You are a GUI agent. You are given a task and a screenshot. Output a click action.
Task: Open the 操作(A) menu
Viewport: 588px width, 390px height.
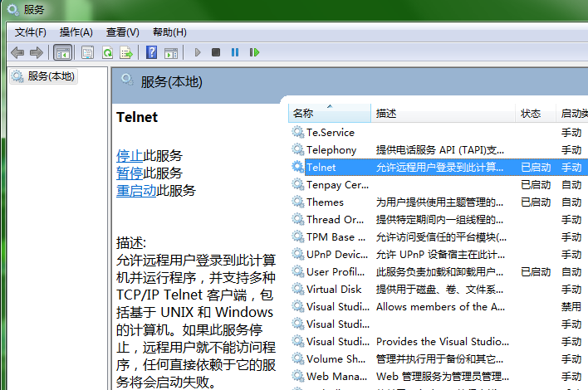pyautogui.click(x=76, y=32)
